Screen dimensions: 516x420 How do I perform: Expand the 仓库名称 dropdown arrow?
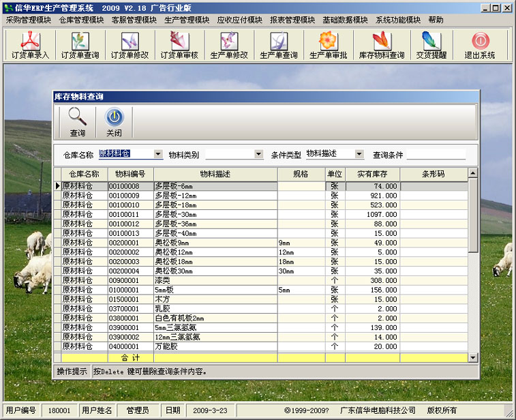(x=158, y=153)
